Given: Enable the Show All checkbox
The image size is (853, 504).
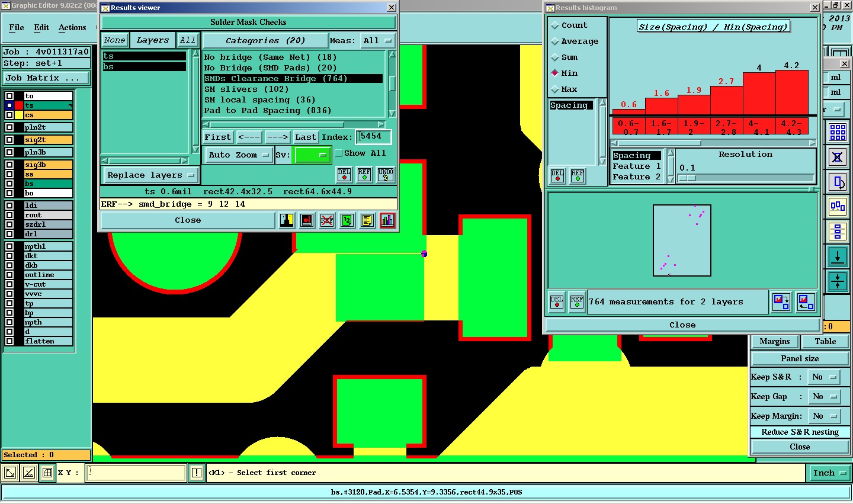Looking at the screenshot, I should [339, 153].
